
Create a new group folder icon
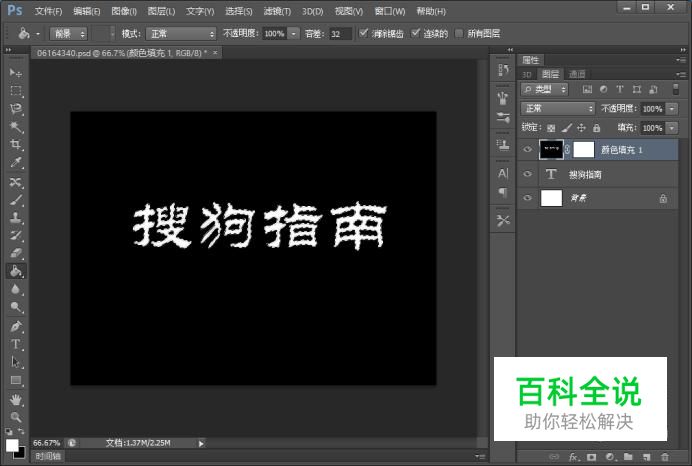(x=628, y=457)
